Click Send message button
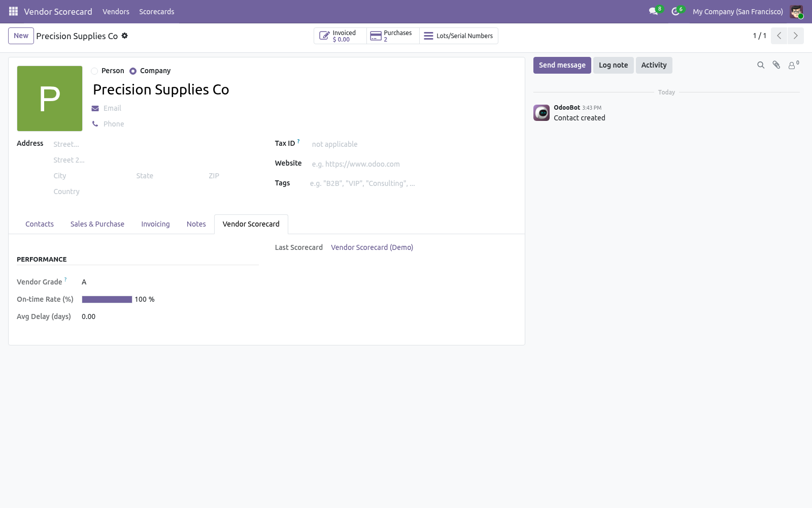 (562, 65)
